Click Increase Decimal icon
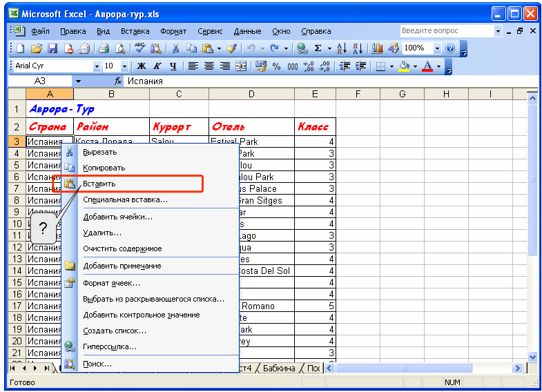542x392 pixels. coord(309,66)
